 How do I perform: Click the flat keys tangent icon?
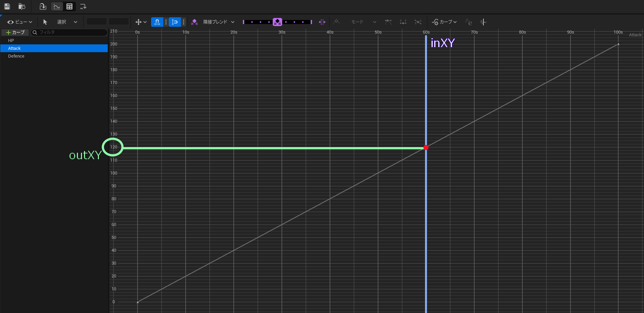[x=403, y=22]
